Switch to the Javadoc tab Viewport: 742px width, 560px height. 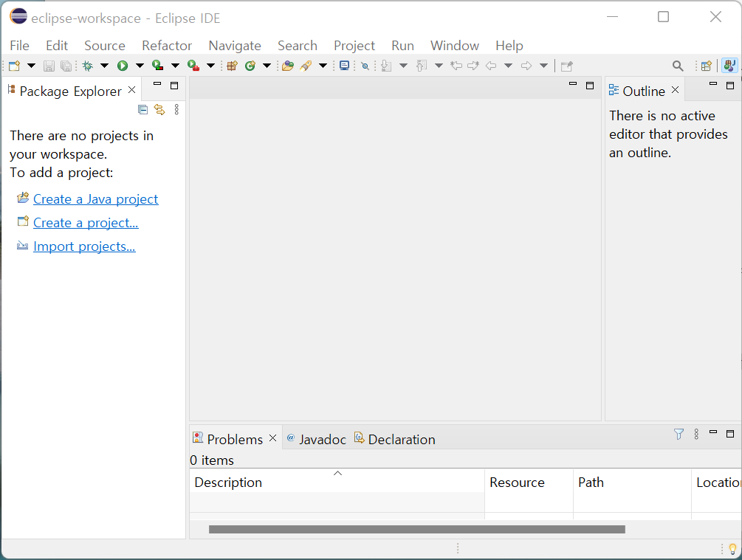pos(317,440)
